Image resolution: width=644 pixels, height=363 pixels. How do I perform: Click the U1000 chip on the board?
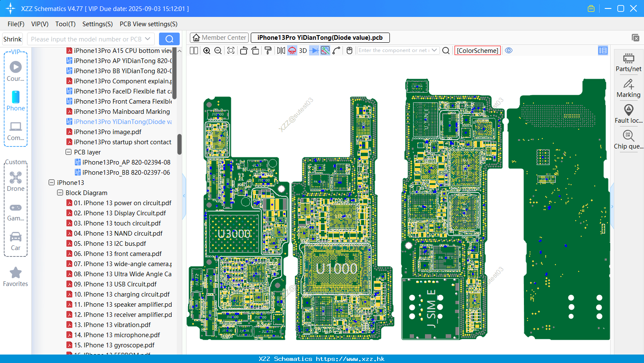[x=337, y=268]
